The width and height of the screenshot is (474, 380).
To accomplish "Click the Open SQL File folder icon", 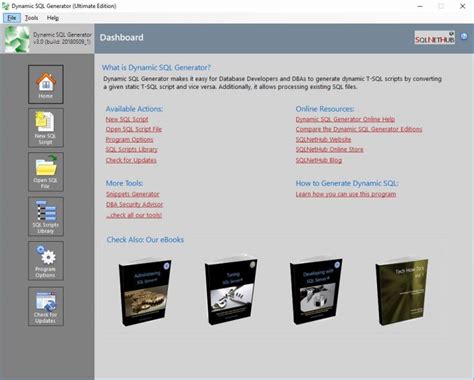I will coord(46,172).
